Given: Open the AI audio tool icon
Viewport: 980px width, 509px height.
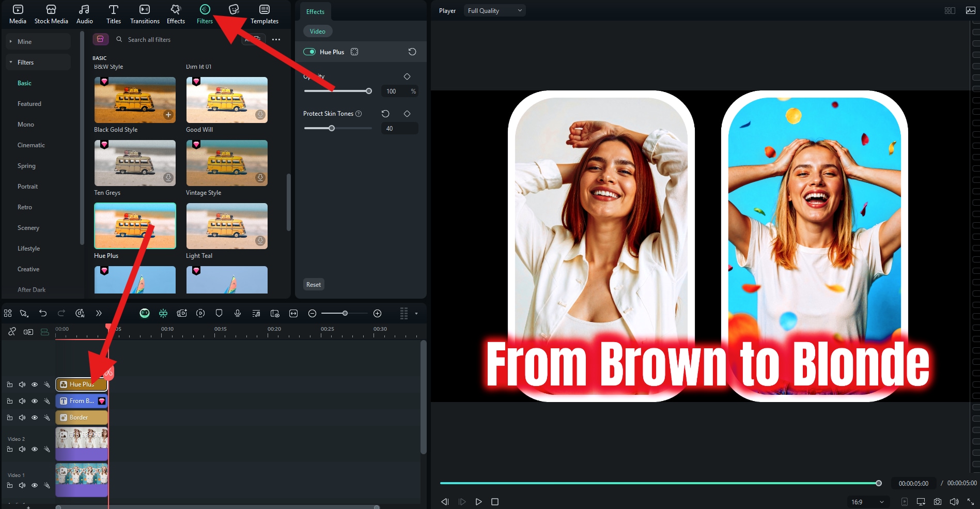Looking at the screenshot, I should (80, 313).
